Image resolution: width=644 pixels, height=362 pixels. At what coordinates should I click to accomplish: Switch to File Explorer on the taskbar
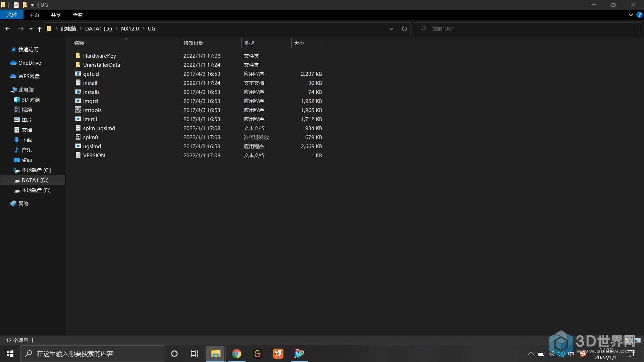click(216, 354)
